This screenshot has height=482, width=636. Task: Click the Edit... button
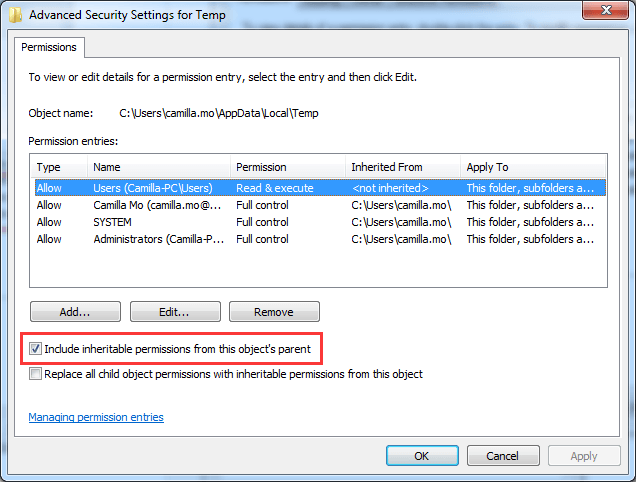tap(175, 312)
